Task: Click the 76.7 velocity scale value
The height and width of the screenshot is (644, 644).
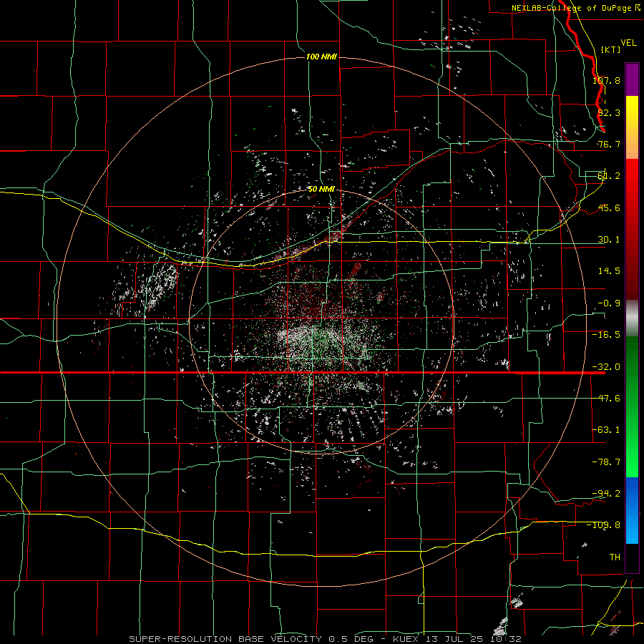Action: (x=609, y=144)
